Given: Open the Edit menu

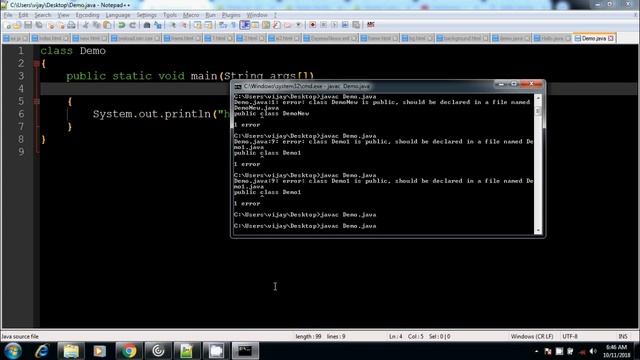Looking at the screenshot, I should click(x=23, y=15).
